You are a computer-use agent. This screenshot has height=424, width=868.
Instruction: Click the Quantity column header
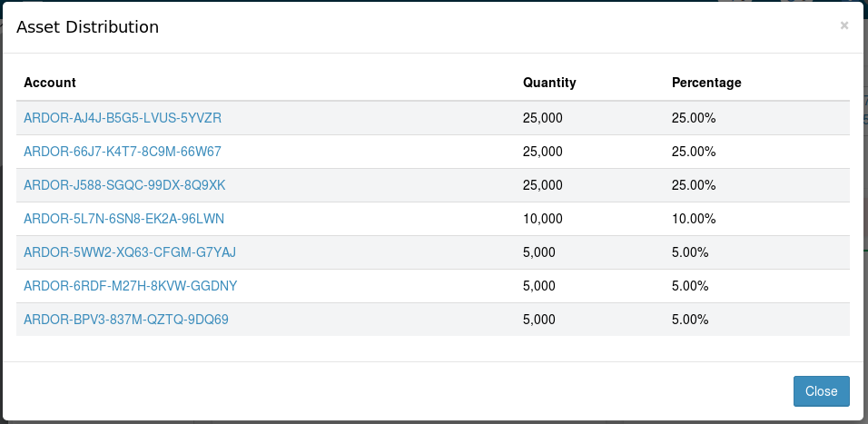pos(549,83)
